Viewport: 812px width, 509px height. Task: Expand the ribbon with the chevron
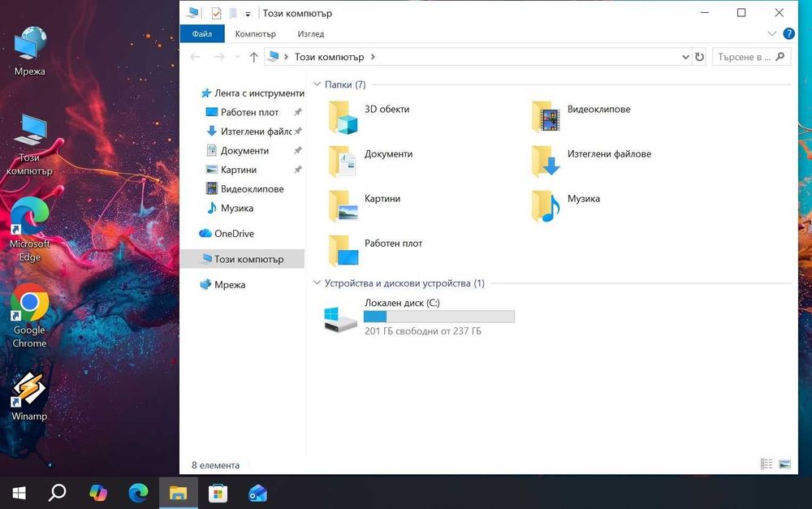[771, 33]
